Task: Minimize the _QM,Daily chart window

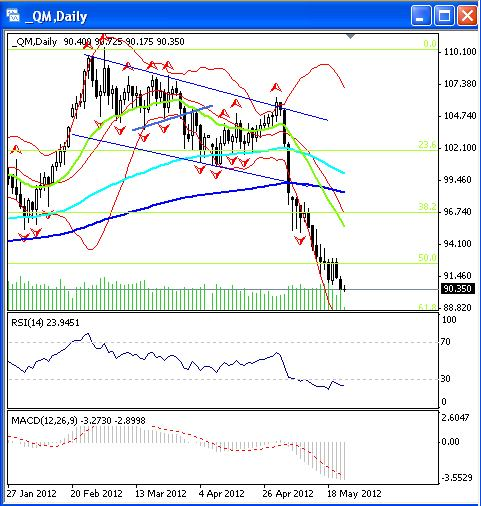Action: [x=421, y=15]
